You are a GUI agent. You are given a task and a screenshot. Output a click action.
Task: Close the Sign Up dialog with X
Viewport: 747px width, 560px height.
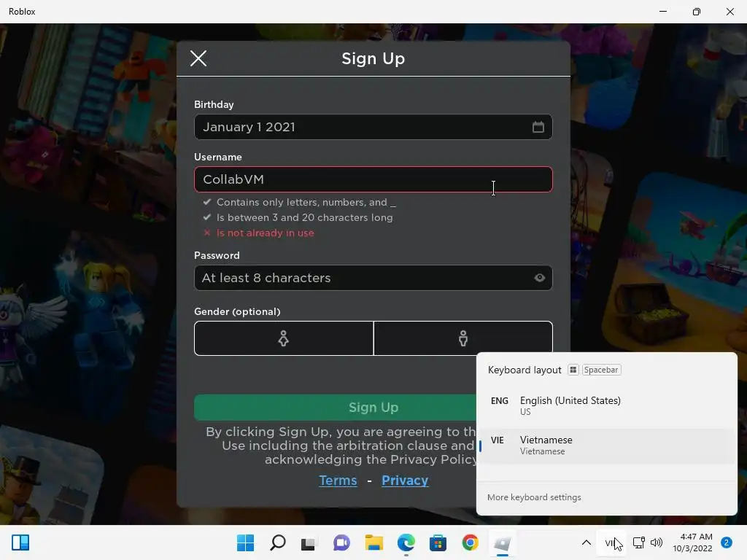coord(198,58)
